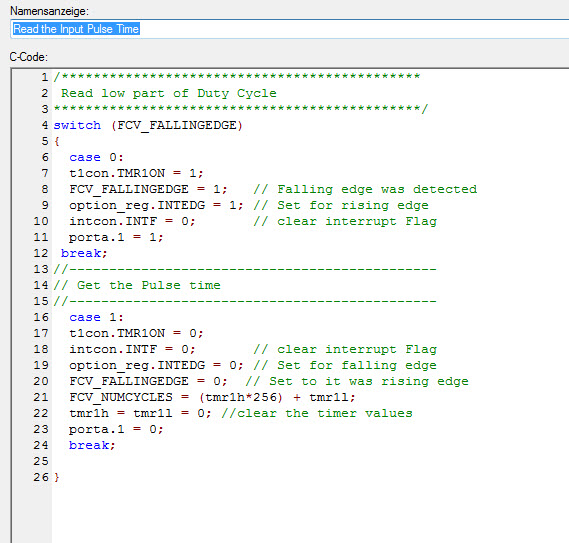
Task: Click porta.1 = 0 statement
Action: pos(116,429)
